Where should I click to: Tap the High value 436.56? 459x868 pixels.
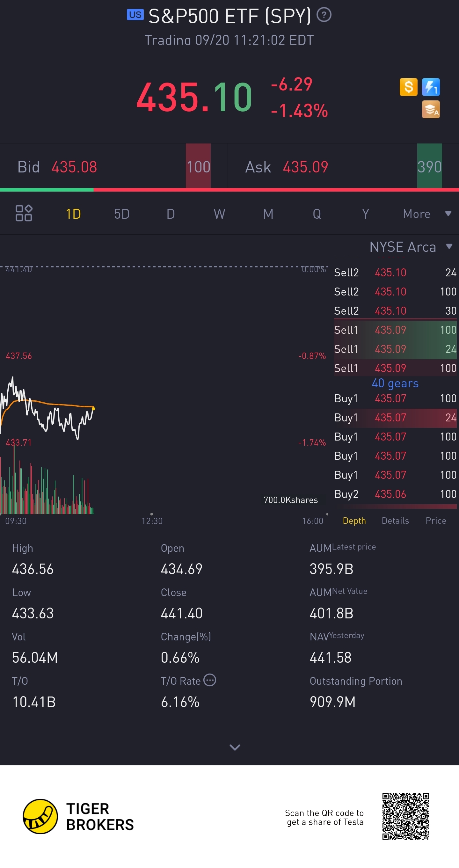33,569
